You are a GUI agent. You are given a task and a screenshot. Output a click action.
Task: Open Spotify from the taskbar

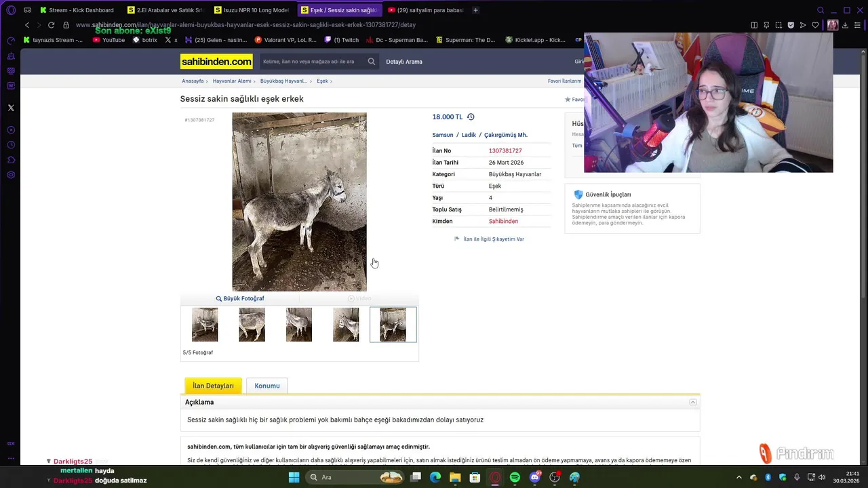coord(515,477)
